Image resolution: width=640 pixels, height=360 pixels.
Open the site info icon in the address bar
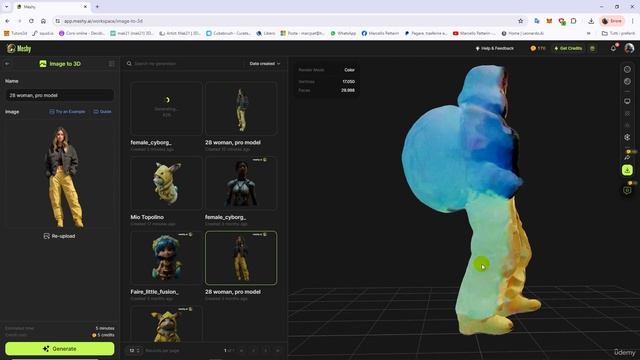[x=58, y=21]
